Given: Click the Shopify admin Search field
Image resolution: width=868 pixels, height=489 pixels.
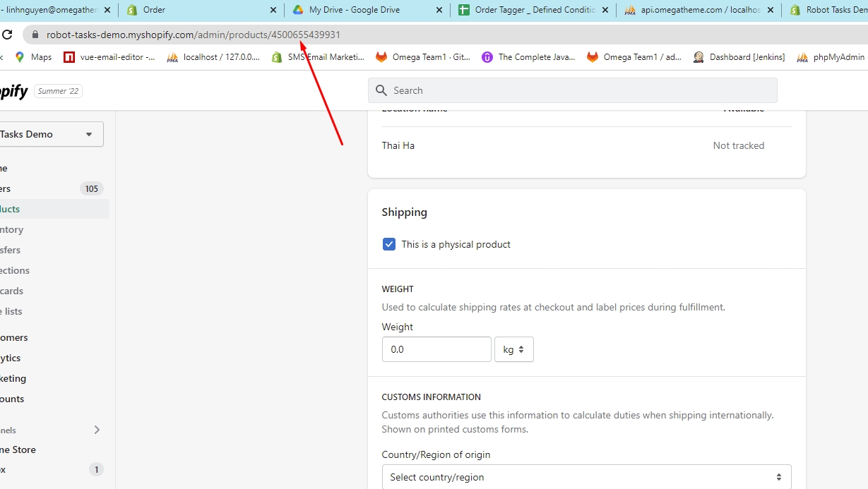Looking at the screenshot, I should pyautogui.click(x=572, y=90).
